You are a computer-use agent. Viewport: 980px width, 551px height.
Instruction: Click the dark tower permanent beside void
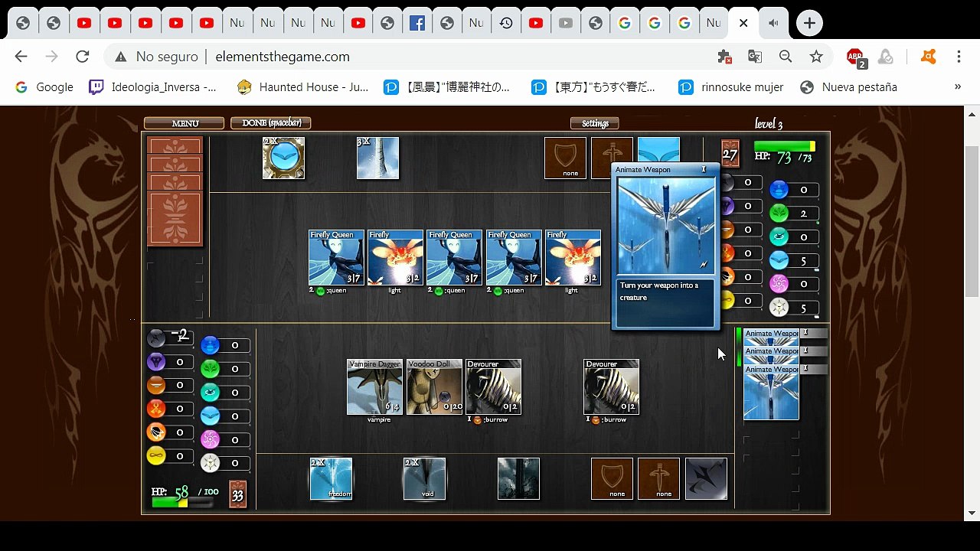518,479
